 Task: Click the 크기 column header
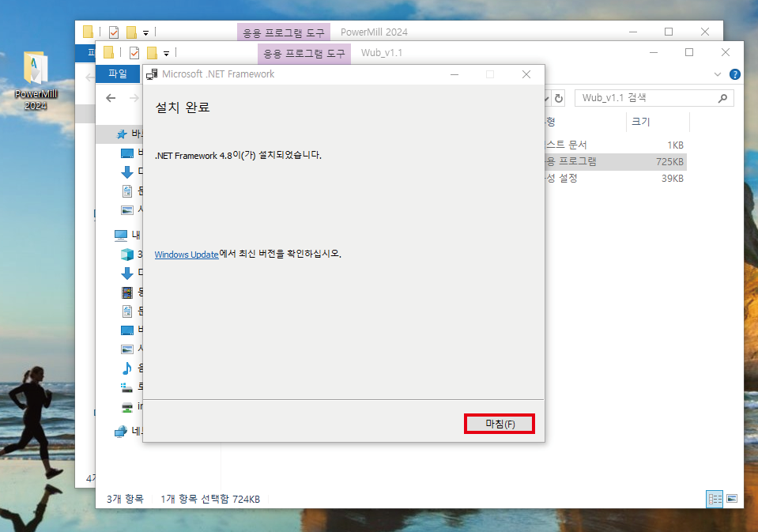point(641,122)
